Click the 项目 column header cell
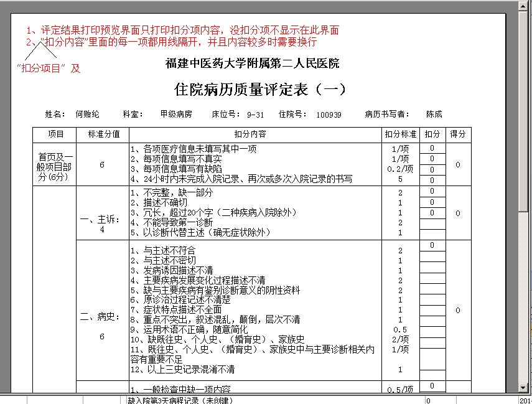Image resolution: width=532 pixels, height=404 pixels. (55, 135)
